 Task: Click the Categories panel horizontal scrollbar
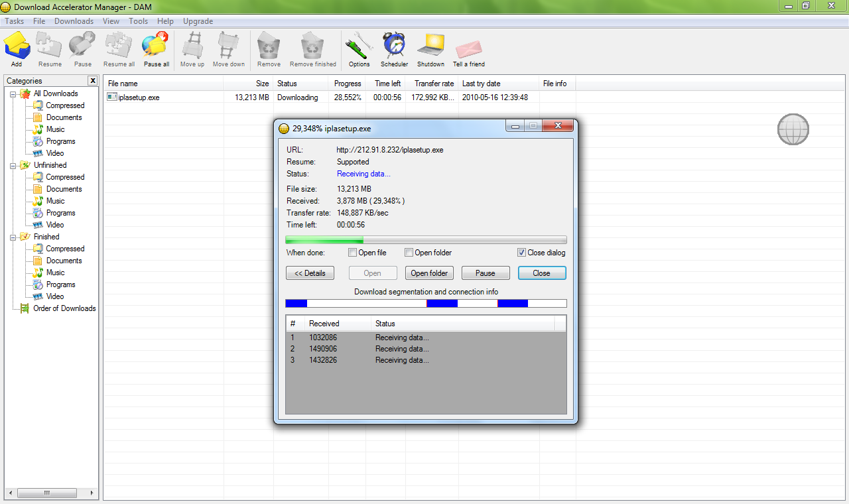pyautogui.click(x=50, y=493)
